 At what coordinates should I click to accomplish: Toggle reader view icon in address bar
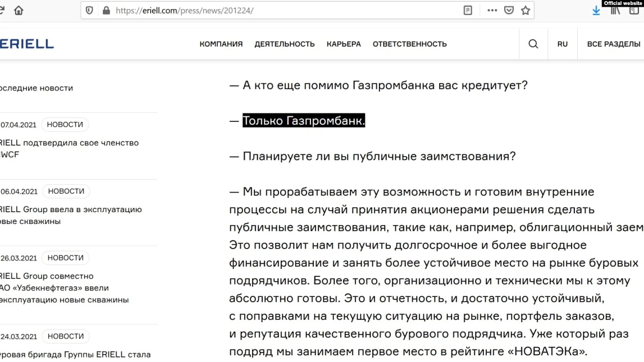pyautogui.click(x=468, y=11)
